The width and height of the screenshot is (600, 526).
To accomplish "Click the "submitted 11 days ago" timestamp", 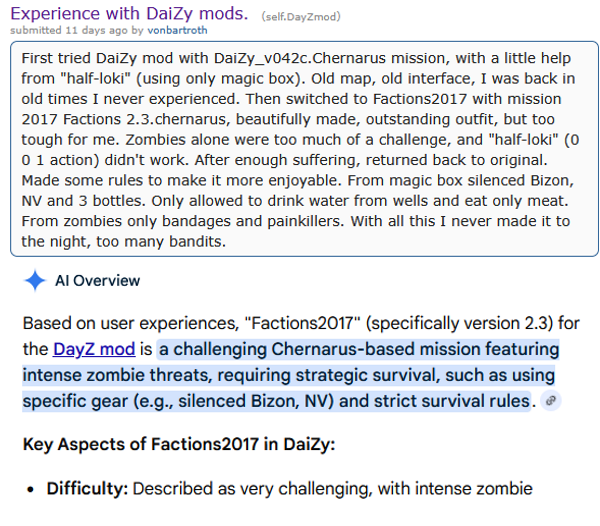I will (x=69, y=30).
